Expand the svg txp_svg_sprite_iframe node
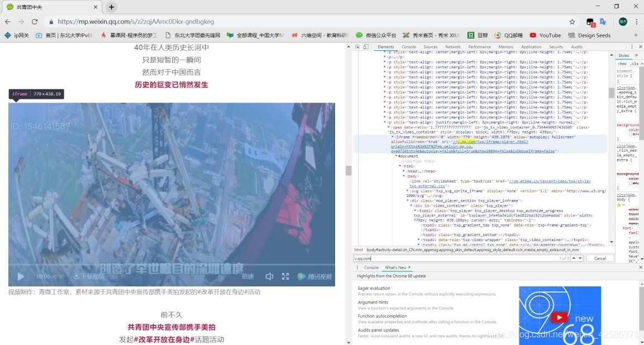Image resolution: width=644 pixels, height=345 pixels. coord(408,191)
